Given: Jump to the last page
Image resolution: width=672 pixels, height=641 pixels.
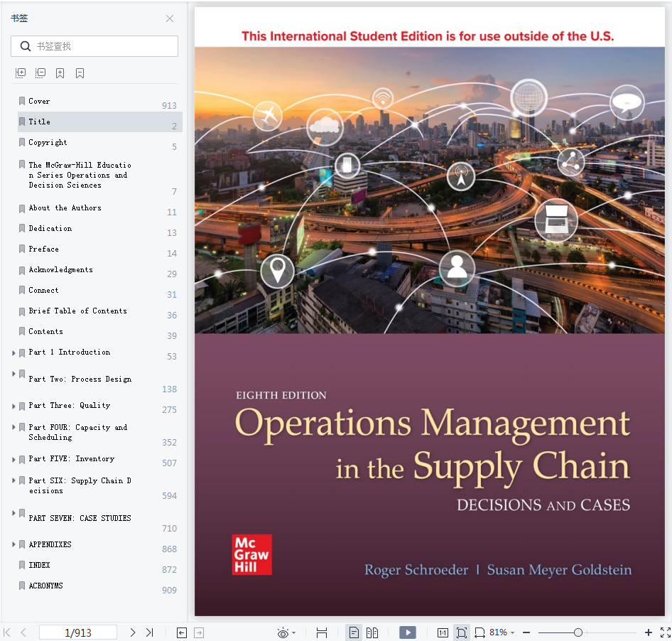Looking at the screenshot, I should (150, 632).
